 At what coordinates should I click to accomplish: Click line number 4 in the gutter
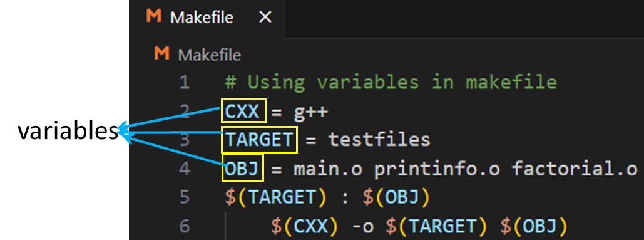tap(185, 169)
